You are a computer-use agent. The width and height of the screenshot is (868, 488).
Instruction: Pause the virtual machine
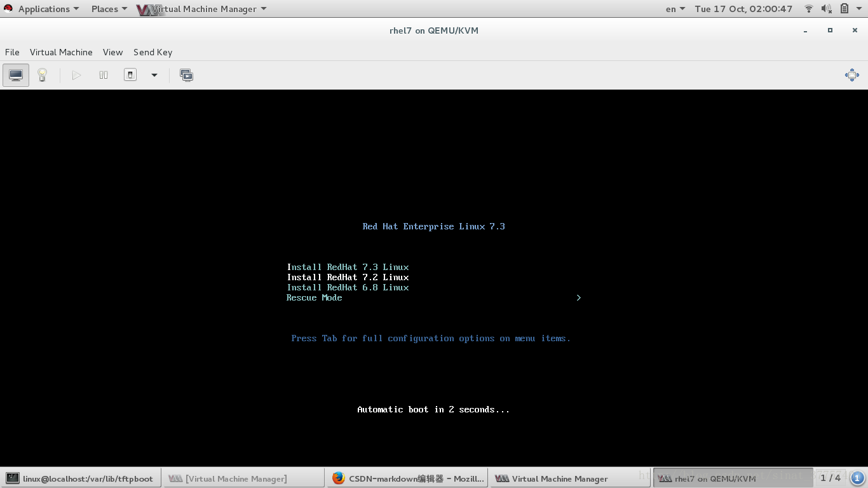click(x=104, y=75)
